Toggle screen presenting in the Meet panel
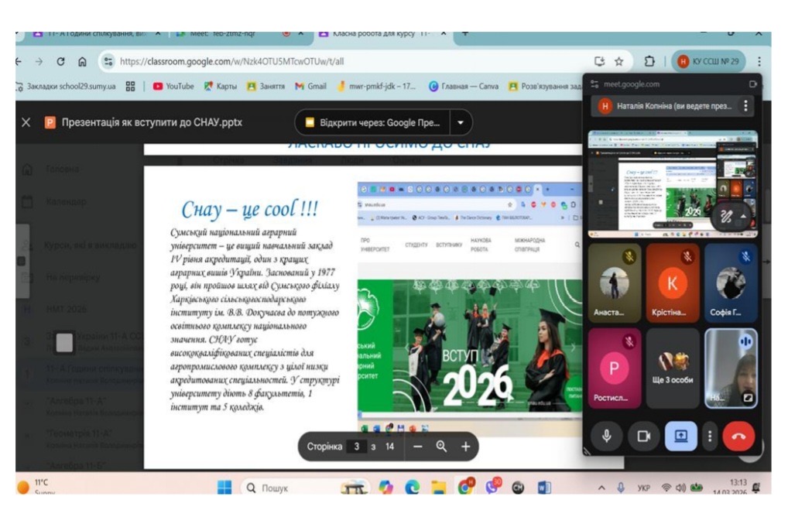Image resolution: width=812 pixels, height=524 pixels. 680,436
